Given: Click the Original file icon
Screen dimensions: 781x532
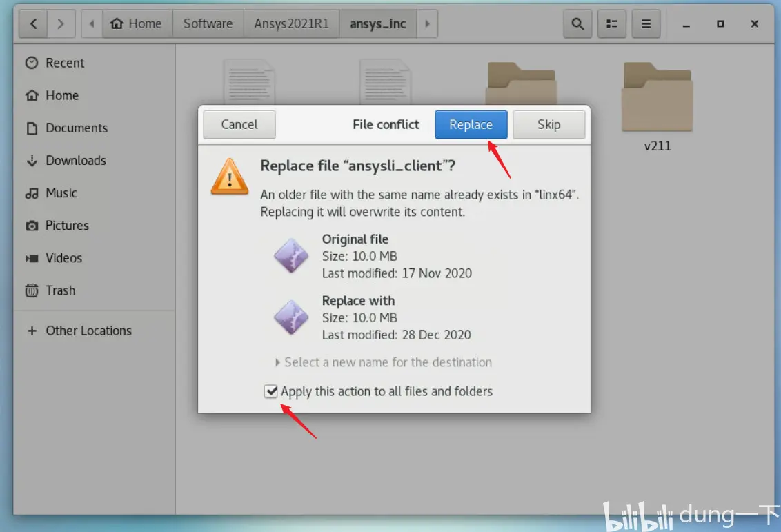Looking at the screenshot, I should [x=291, y=255].
